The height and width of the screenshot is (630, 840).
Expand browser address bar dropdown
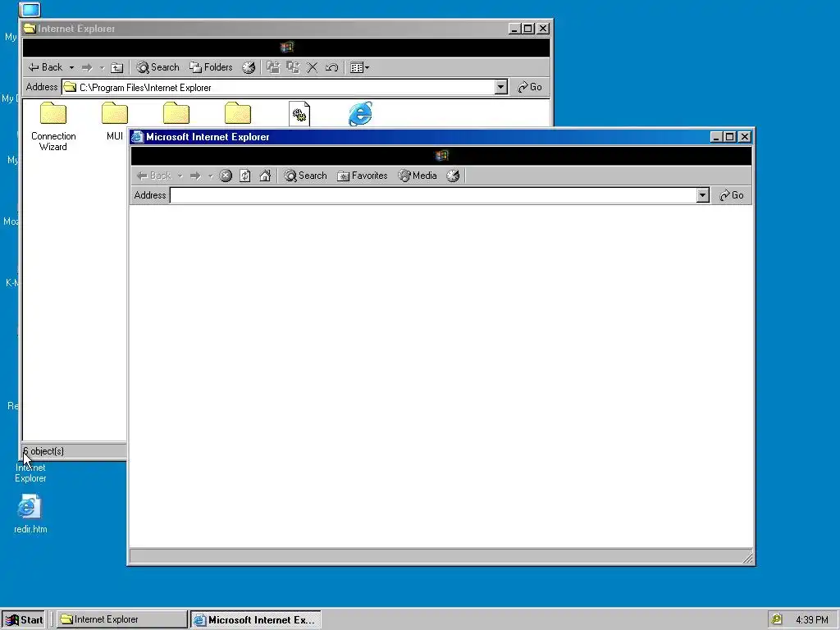click(x=703, y=195)
